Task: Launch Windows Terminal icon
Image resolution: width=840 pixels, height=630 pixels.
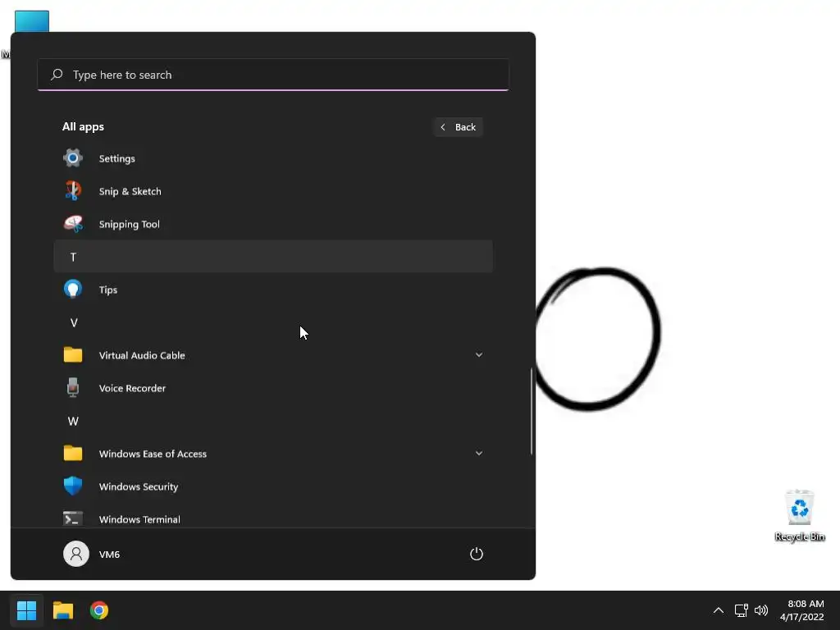Action: 73,518
